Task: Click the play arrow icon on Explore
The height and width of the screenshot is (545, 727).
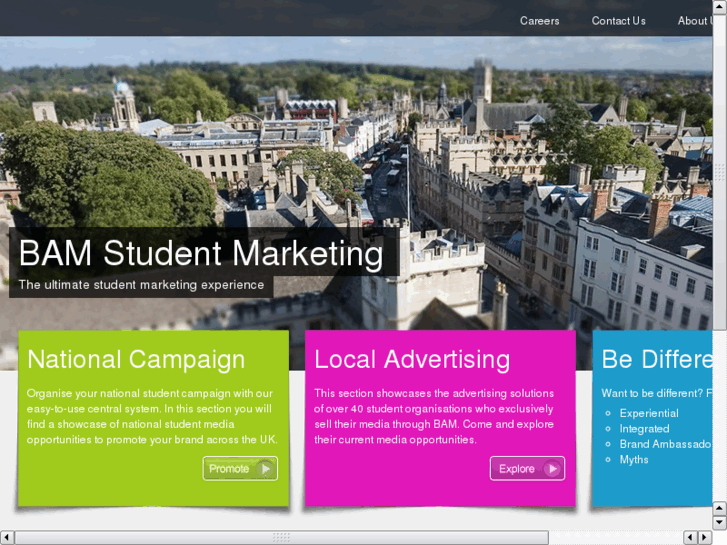Action: point(552,469)
